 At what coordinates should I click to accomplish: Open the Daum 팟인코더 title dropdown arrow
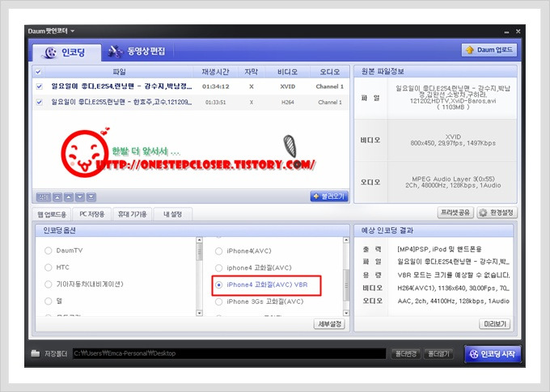[73, 32]
